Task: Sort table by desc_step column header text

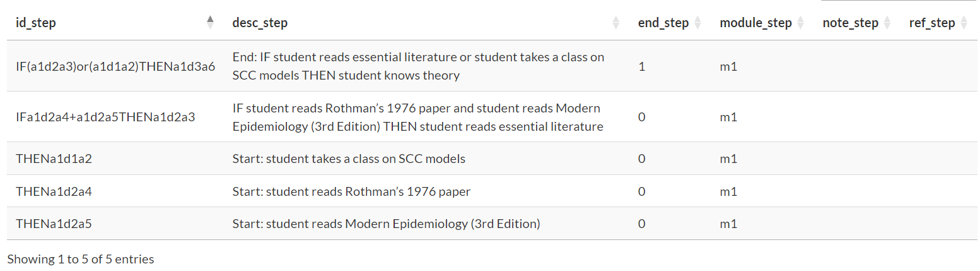Action: [260, 23]
